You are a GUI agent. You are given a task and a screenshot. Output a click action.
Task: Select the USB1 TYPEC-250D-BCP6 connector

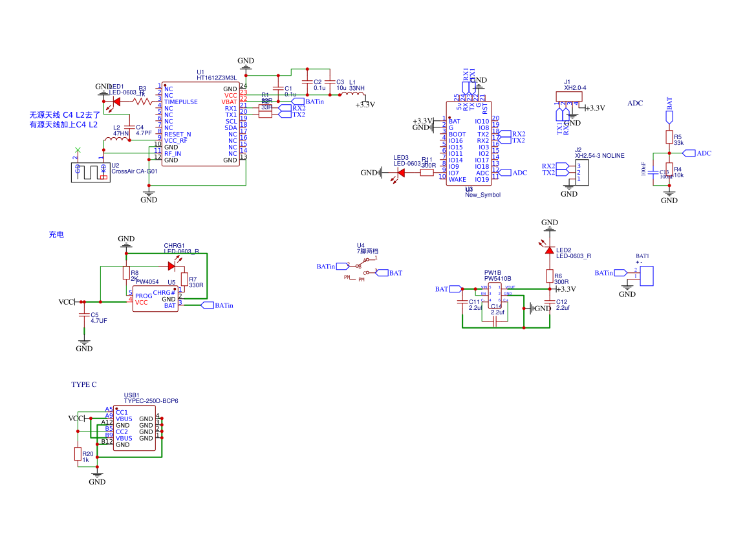[x=135, y=428]
